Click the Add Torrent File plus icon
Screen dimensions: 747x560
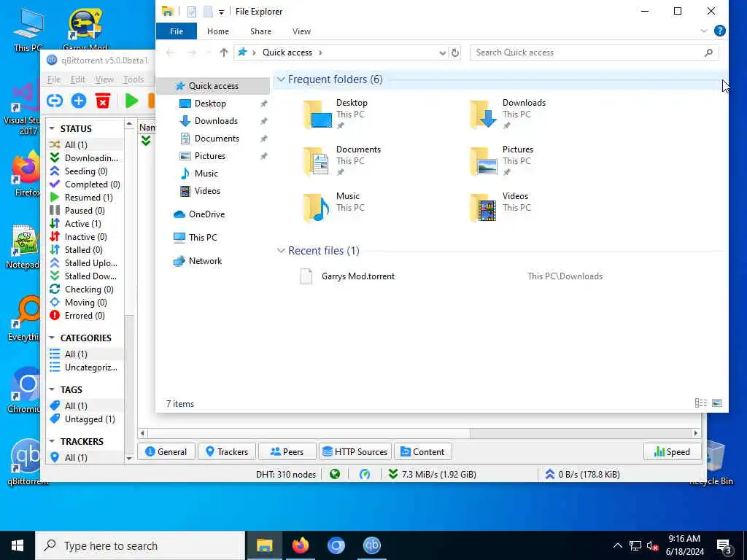79,101
